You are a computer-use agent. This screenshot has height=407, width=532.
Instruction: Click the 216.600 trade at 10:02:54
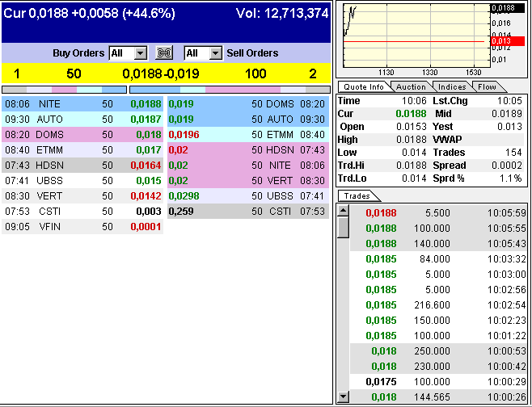pos(439,305)
